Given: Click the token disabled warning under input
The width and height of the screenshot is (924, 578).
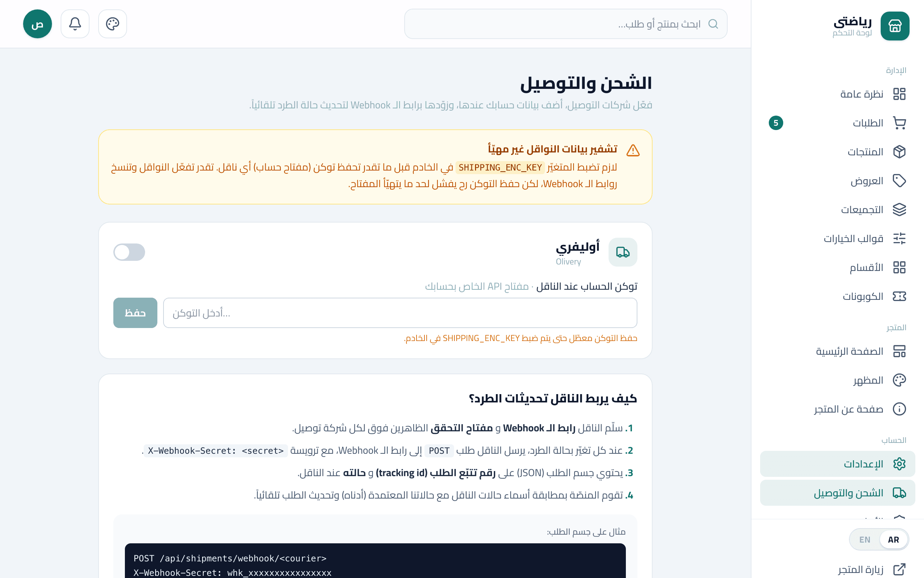Looking at the screenshot, I should pyautogui.click(x=520, y=338).
